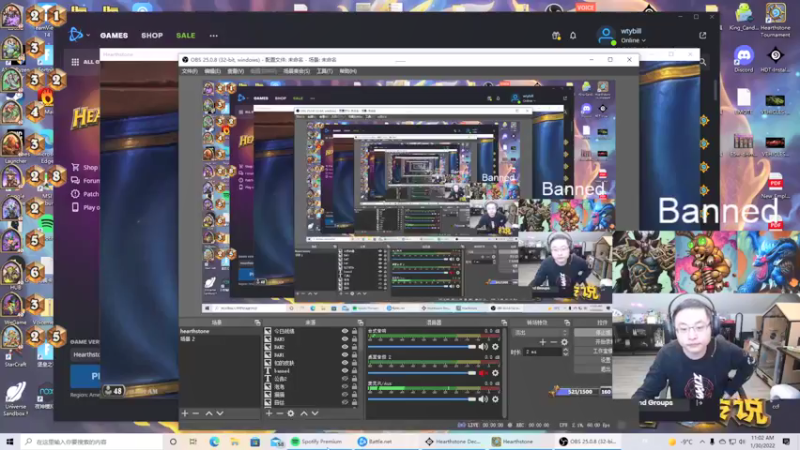Move source down in the sources list
This screenshot has width=800, height=450.
pyautogui.click(x=315, y=413)
